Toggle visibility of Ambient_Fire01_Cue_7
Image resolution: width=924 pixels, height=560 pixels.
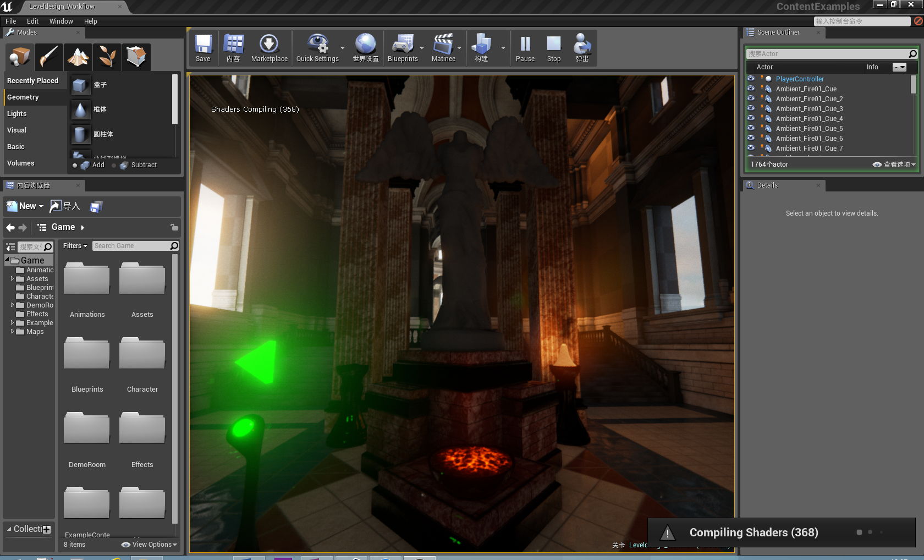[751, 148]
